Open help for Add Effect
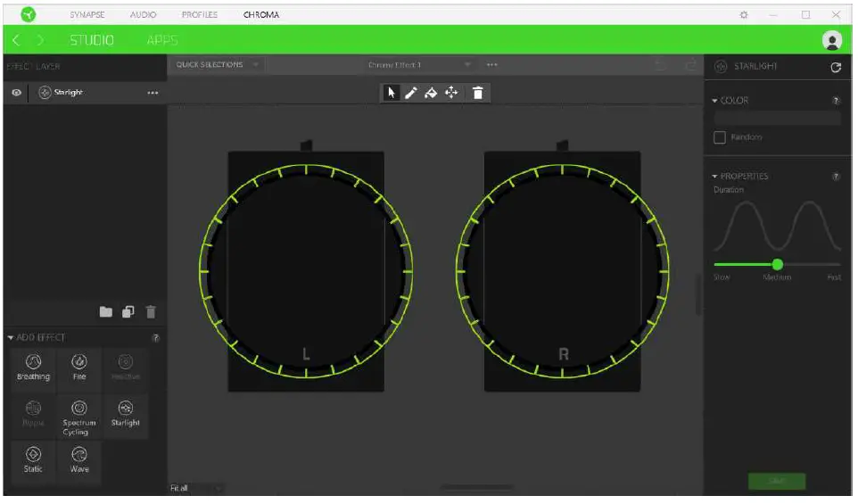This screenshot has height=504, width=858. (155, 338)
